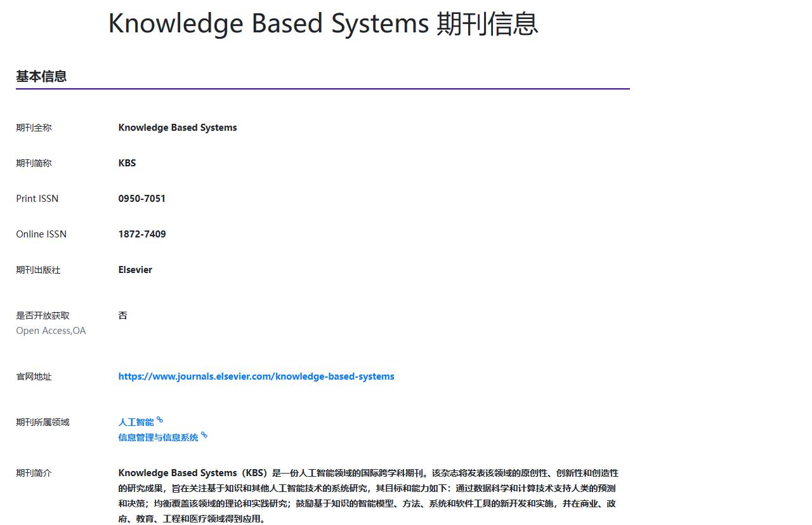Screen dimensions: 812x525
Task: Click the 是否开放获取 label
Action: [43, 316]
